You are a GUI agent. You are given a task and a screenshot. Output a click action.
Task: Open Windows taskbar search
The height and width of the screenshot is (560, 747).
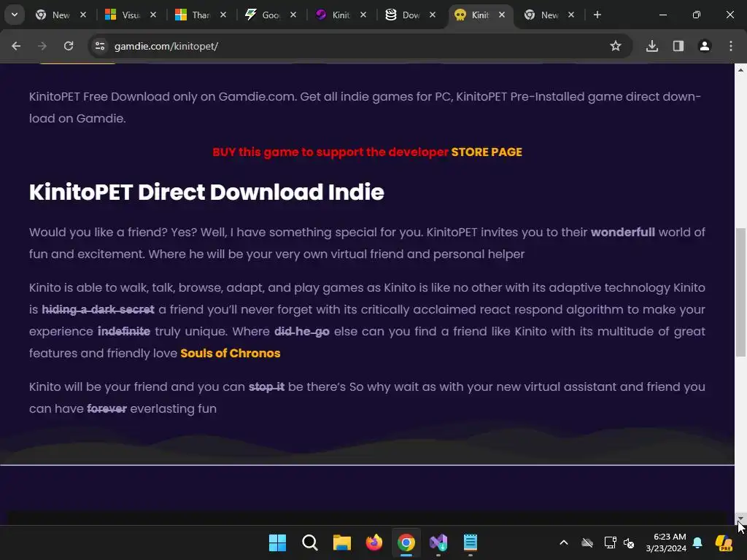(309, 542)
